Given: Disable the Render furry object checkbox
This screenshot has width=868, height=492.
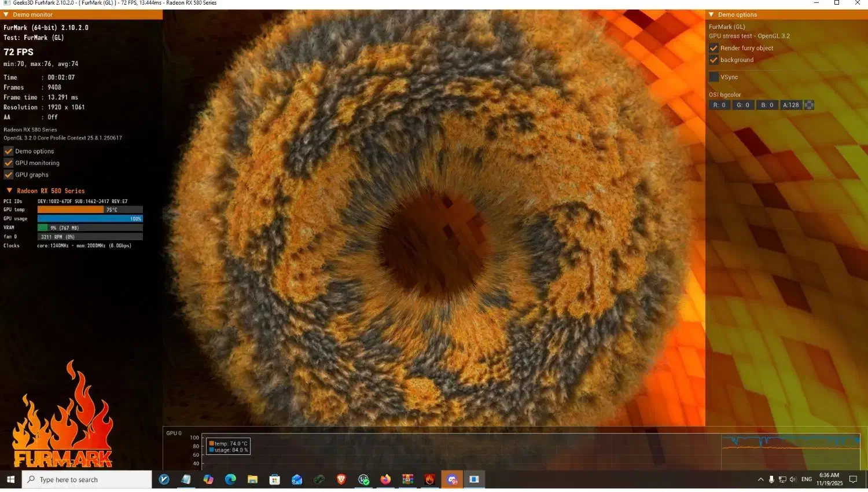Looking at the screenshot, I should (713, 48).
